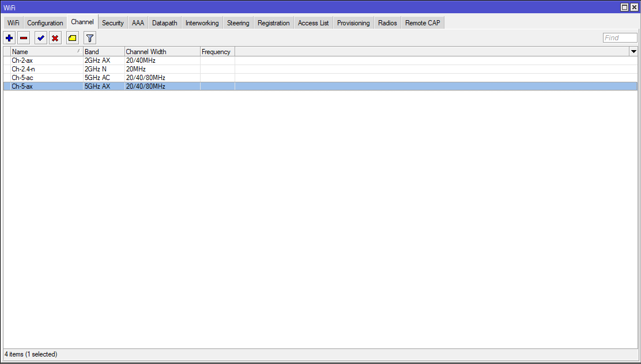Go to the Radios tab
This screenshot has height=364, width=641.
[387, 23]
